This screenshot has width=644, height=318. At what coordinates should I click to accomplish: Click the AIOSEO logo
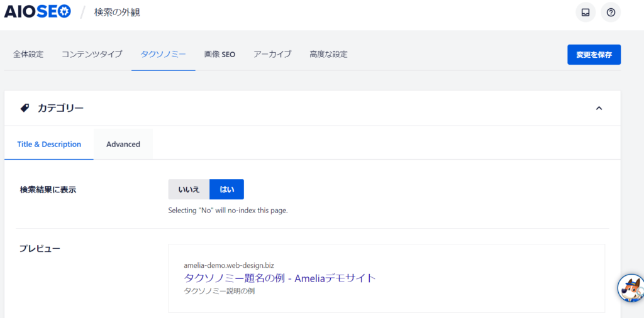pos(38,12)
